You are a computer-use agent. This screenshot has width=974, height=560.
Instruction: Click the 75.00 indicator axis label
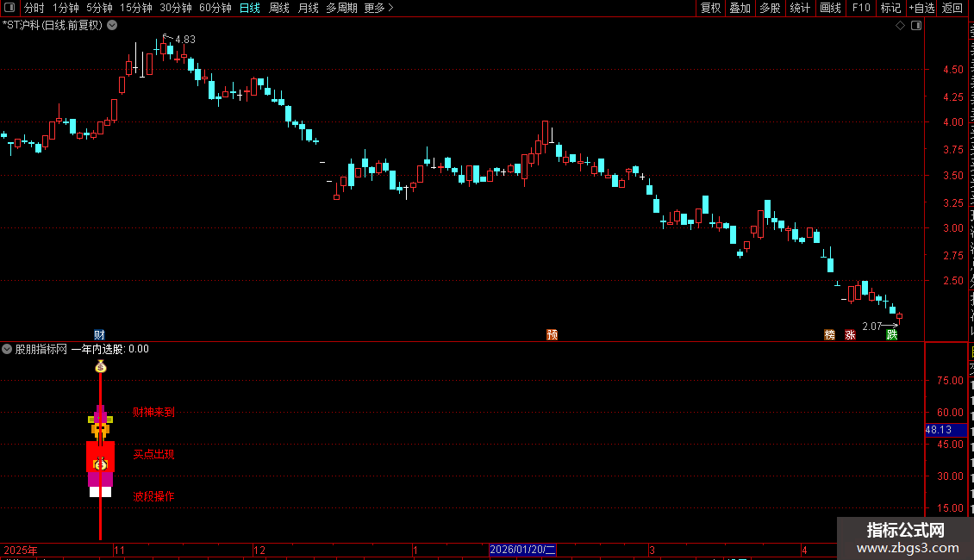[951, 381]
